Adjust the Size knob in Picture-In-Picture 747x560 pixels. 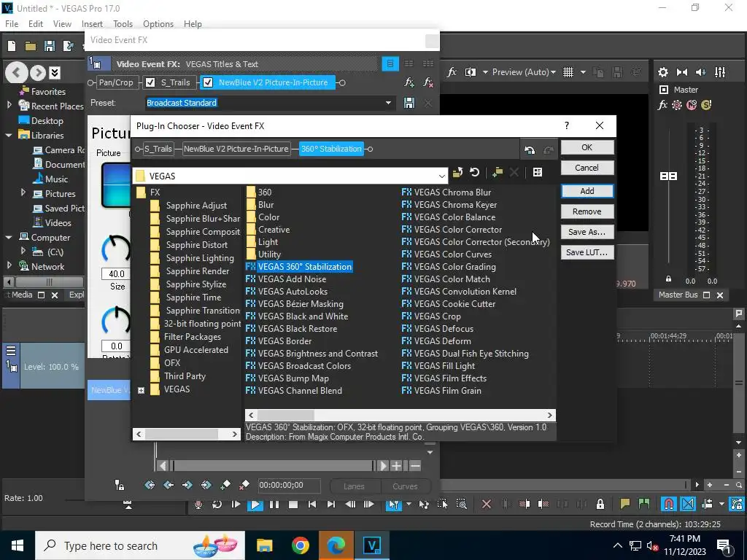[116, 249]
